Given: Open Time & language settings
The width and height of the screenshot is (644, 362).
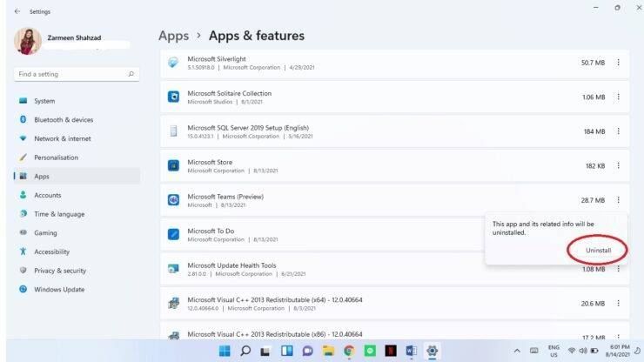Looking at the screenshot, I should [77, 214].
